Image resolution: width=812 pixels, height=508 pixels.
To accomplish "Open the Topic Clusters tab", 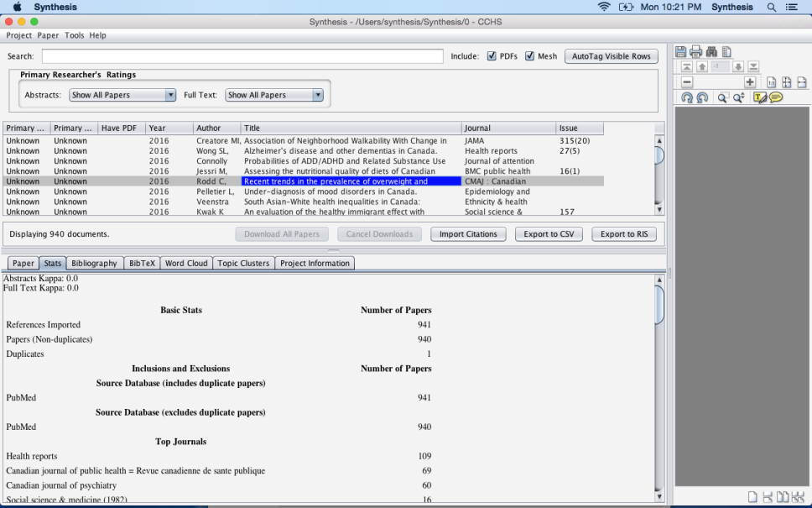I will (243, 264).
